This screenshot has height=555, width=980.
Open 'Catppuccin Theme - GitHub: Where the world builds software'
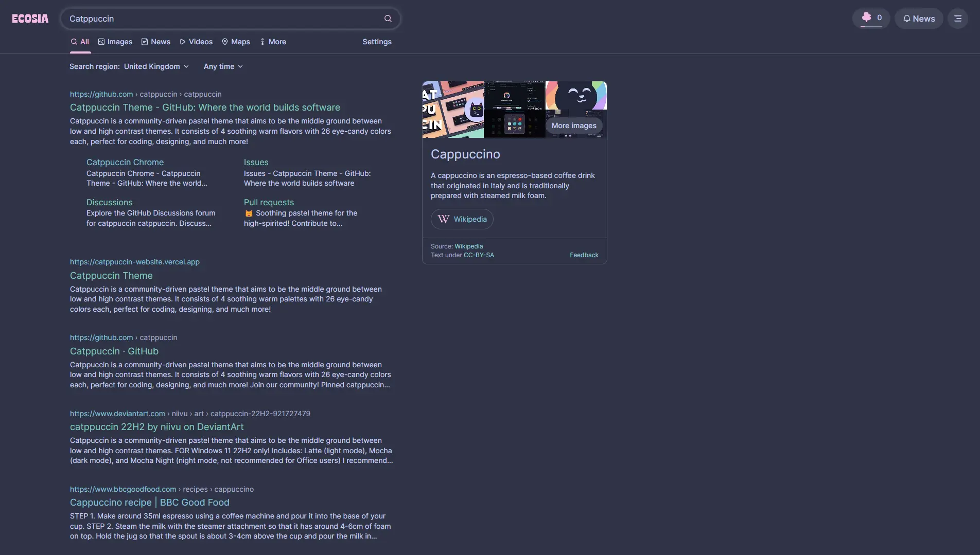[x=205, y=108]
